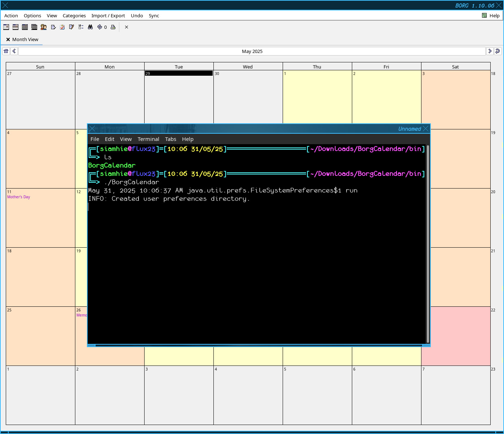
Task: Click the ./BorgCalendar command line in terminal
Action: tap(132, 182)
